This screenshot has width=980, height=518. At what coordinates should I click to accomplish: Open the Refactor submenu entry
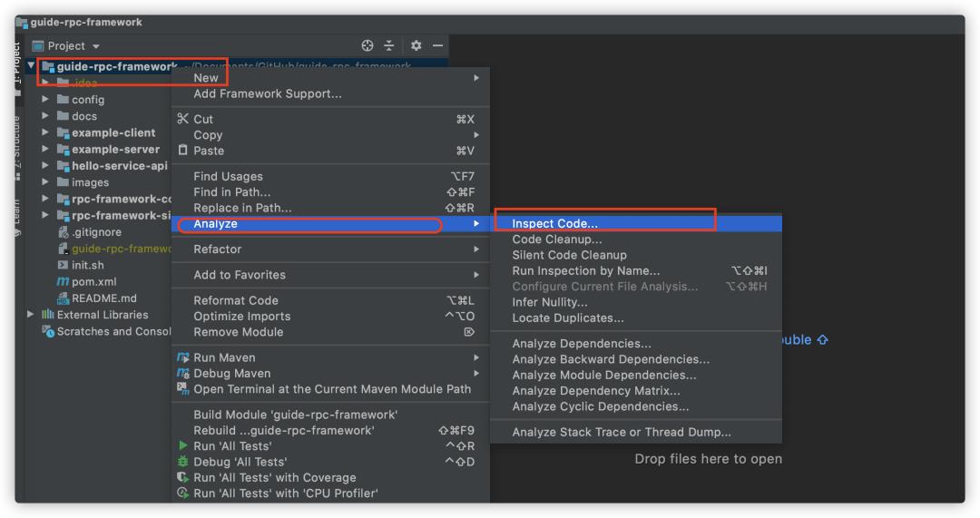tap(218, 249)
